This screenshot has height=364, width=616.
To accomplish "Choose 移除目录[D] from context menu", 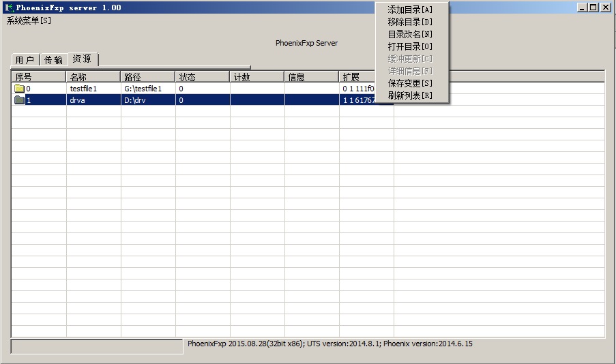I will point(410,22).
